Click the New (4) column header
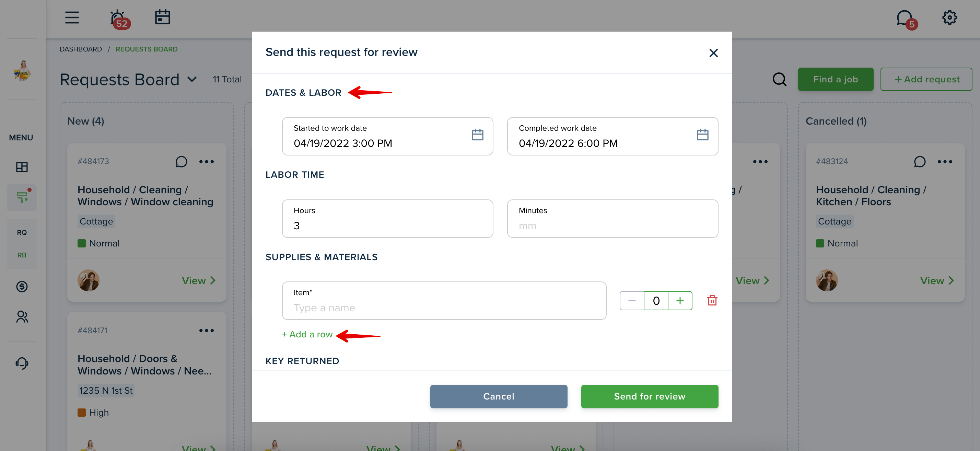This screenshot has width=980, height=451. [x=85, y=121]
